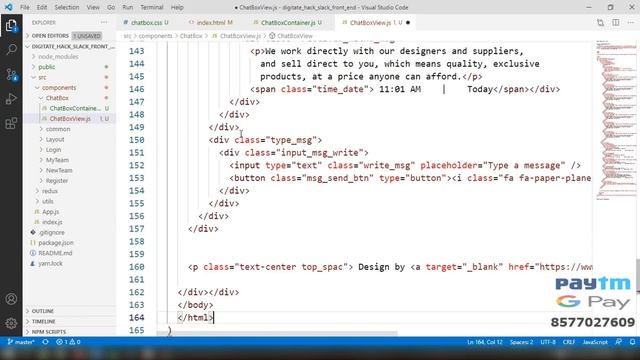Open the Extensions view

pos(11,123)
